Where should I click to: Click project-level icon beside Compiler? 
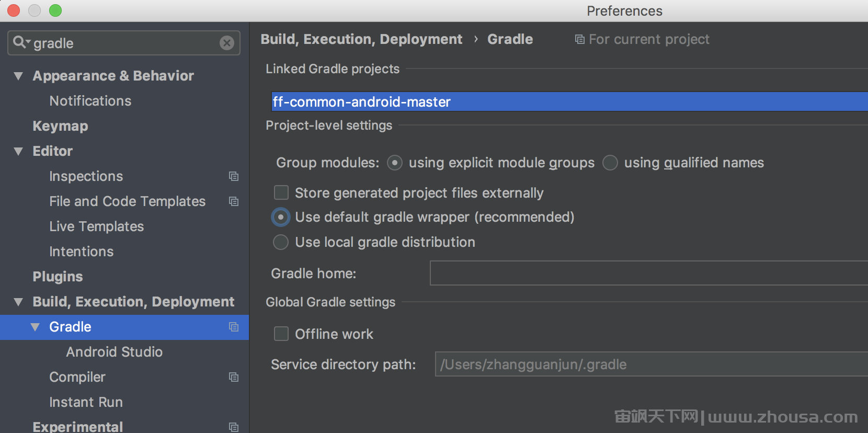(x=234, y=378)
